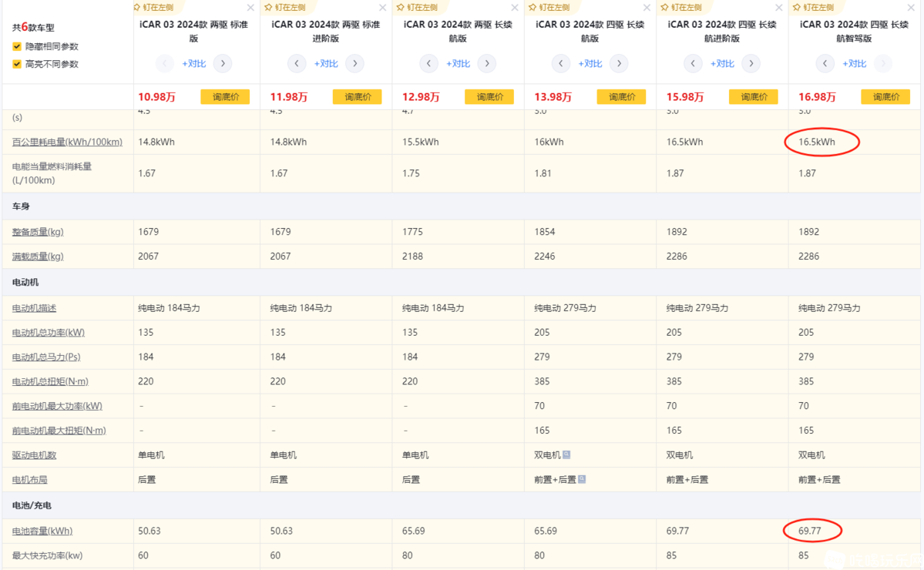Select the 电动机 section header
924x570 pixels.
coord(25,283)
